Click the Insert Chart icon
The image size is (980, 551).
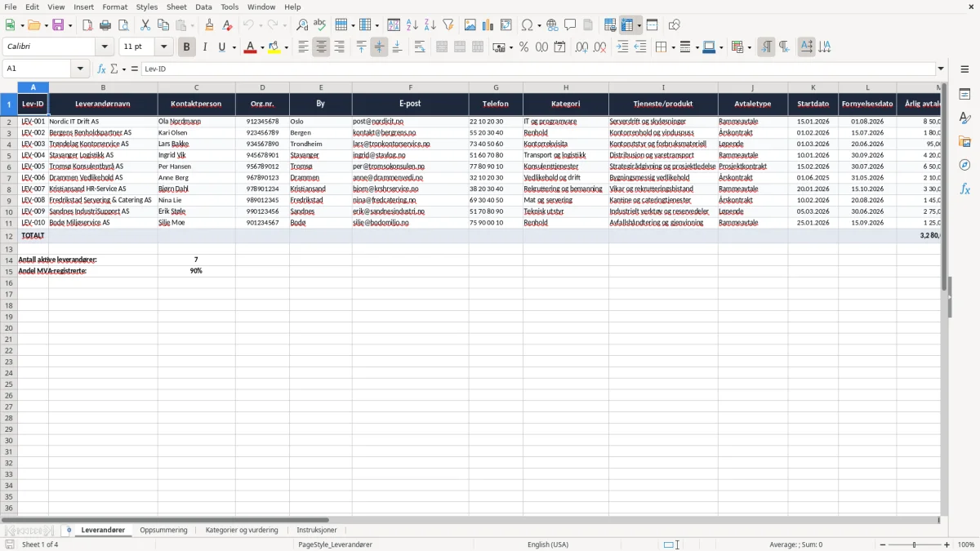tap(488, 25)
